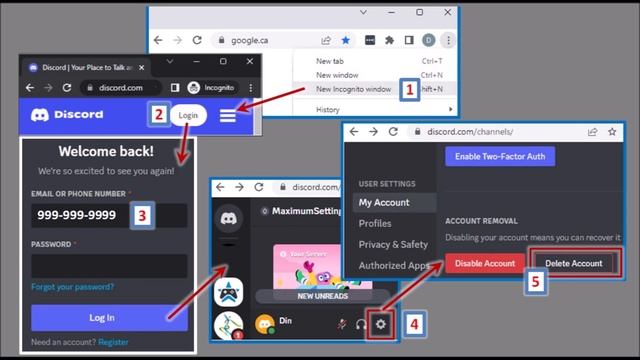Click share icon in discord.com/channels window
The image size is (640, 360).
pyautogui.click(x=592, y=131)
